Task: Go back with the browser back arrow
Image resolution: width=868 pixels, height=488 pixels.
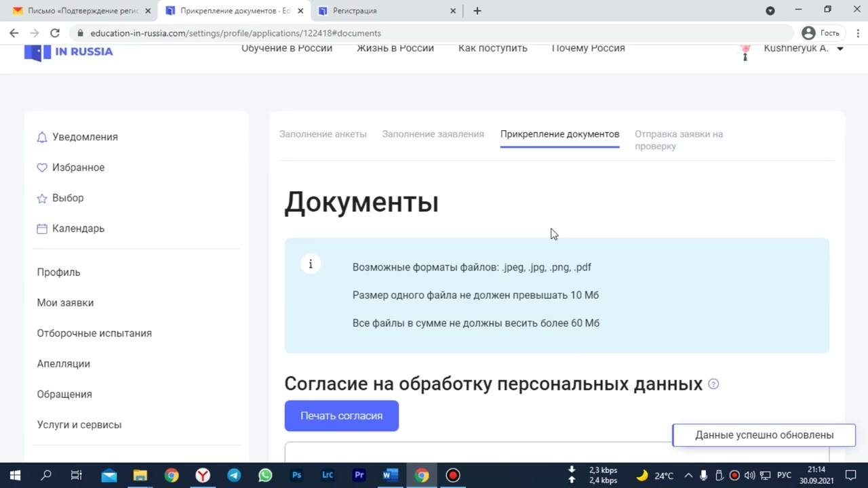Action: (x=14, y=33)
